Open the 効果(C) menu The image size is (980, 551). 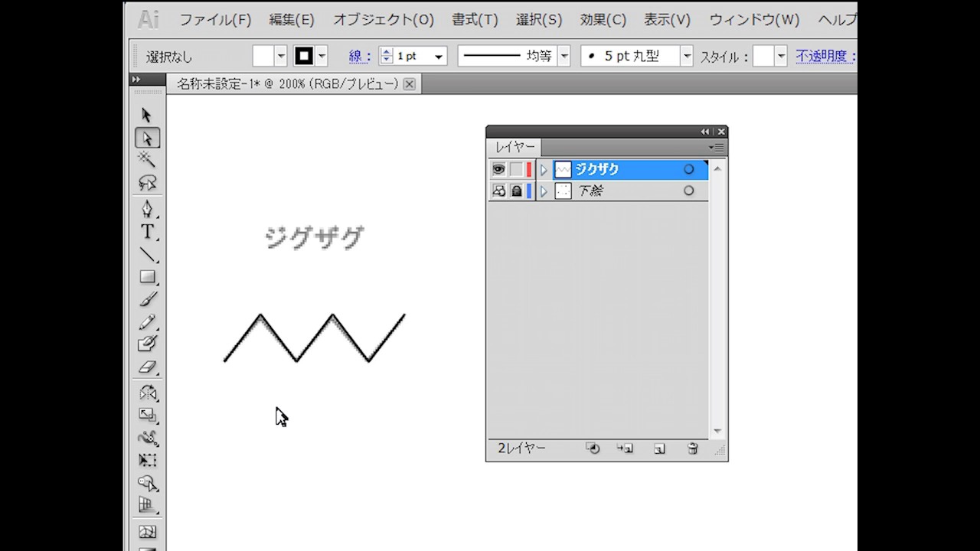pos(603,20)
